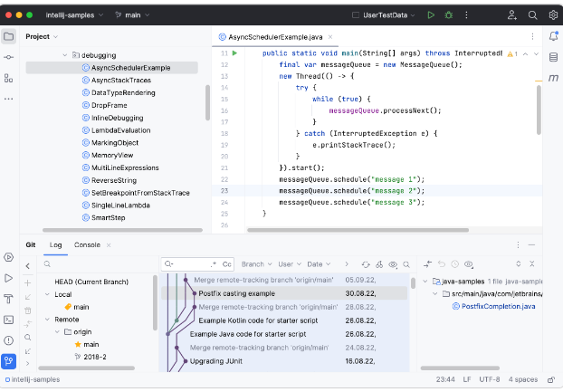The height and width of the screenshot is (392, 563).
Task: Toggle the changes pane view options eye icon
Action: coord(469,264)
